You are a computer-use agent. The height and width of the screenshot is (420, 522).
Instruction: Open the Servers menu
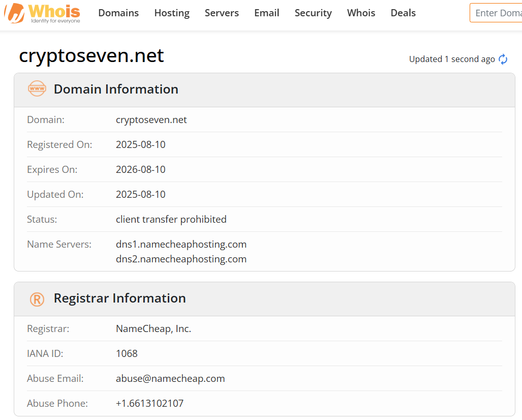point(222,13)
